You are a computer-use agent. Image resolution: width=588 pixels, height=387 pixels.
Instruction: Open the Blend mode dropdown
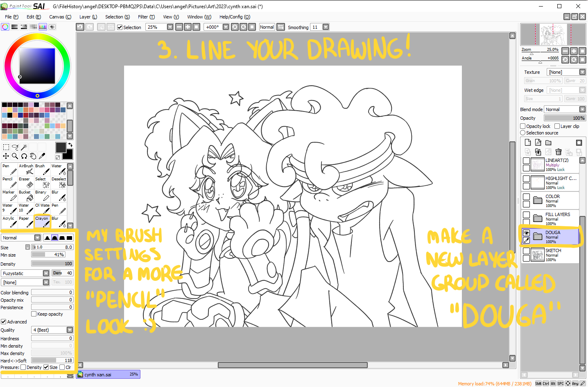click(x=565, y=109)
